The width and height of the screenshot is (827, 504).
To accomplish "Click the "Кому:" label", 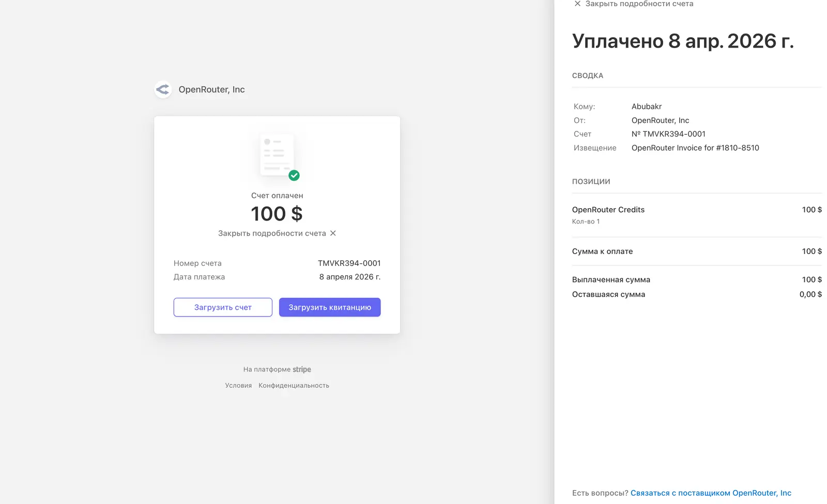I will (x=584, y=106).
